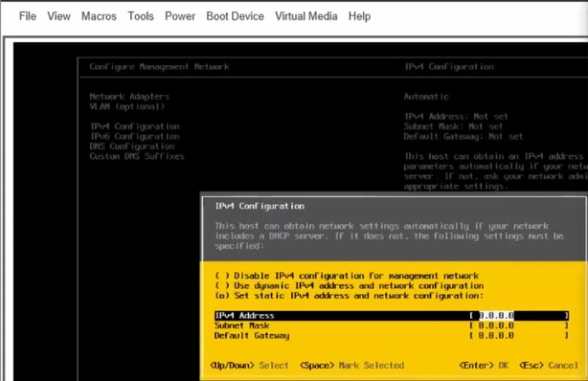Select DNS Configuration entry
588x381 pixels.
click(132, 146)
